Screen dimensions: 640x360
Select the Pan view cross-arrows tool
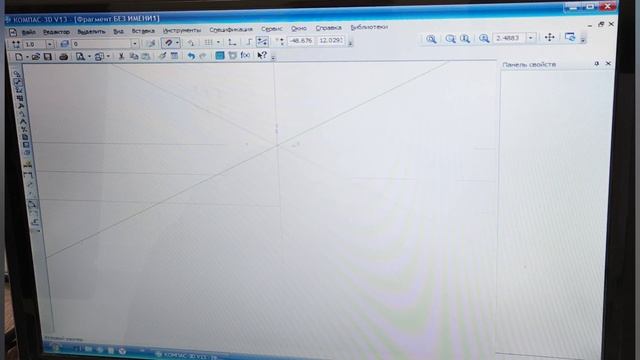pos(549,38)
